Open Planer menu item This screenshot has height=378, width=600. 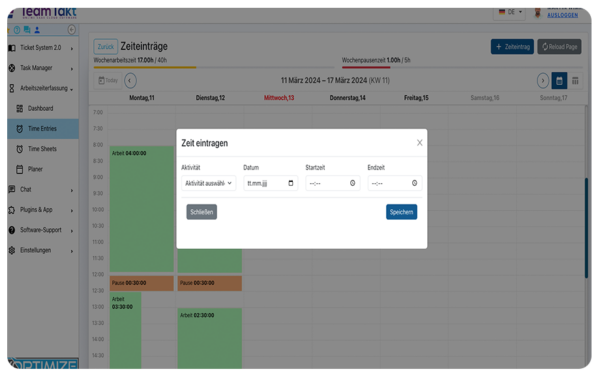click(43, 169)
